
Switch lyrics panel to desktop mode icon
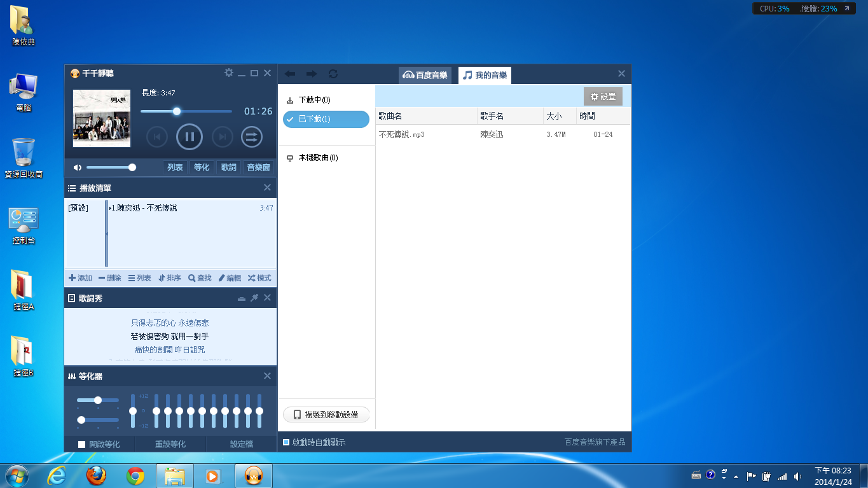[241, 298]
